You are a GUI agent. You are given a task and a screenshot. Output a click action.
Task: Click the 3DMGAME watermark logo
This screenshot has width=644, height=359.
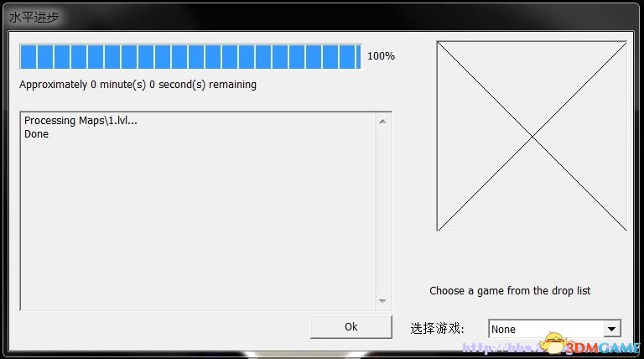tap(605, 347)
